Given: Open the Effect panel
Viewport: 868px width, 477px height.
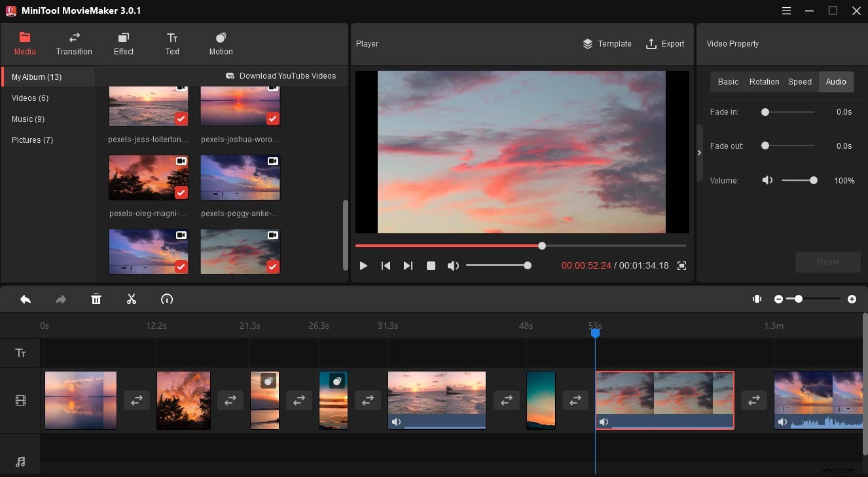Looking at the screenshot, I should tap(123, 43).
